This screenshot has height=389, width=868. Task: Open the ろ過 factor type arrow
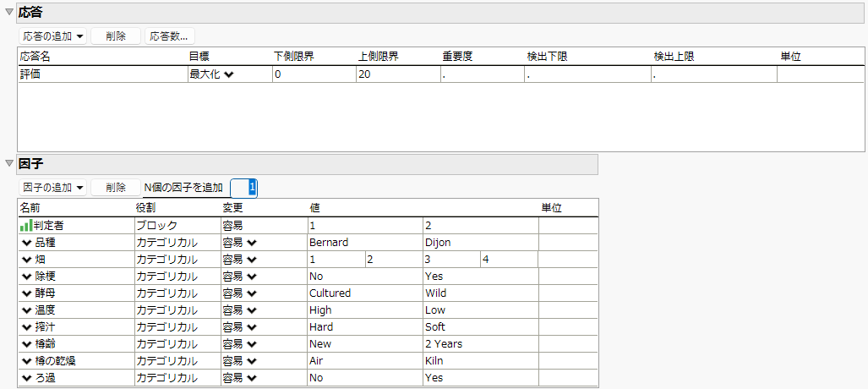(x=26, y=378)
